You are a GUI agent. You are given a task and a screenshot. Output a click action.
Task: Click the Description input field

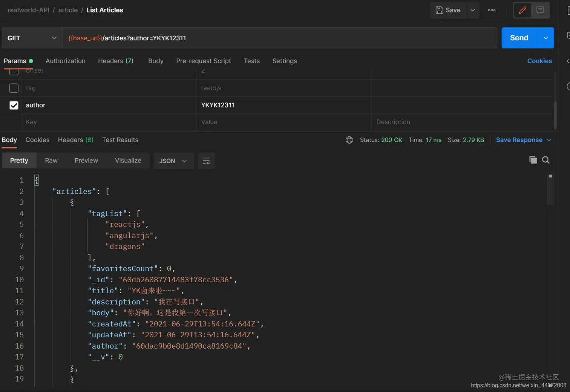coord(462,122)
